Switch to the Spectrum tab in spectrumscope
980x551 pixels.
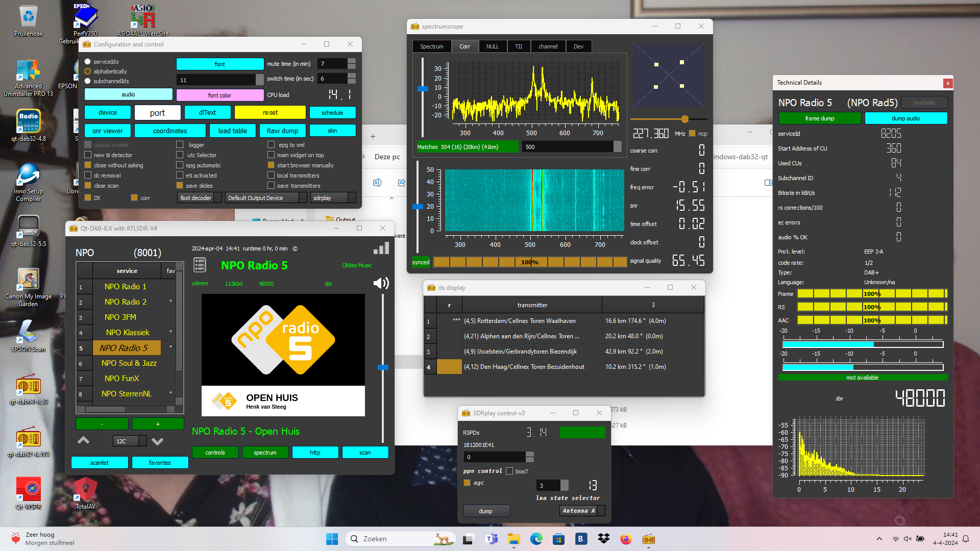(431, 46)
